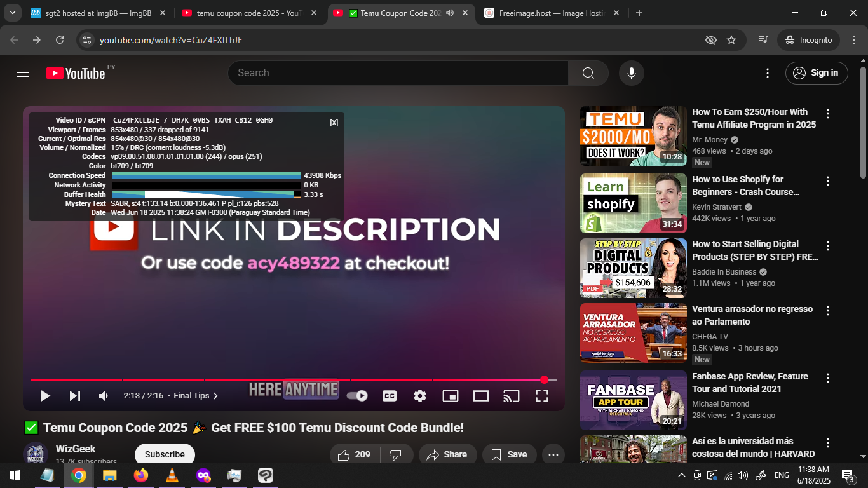View site information in address bar
The image size is (868, 488).
point(87,40)
